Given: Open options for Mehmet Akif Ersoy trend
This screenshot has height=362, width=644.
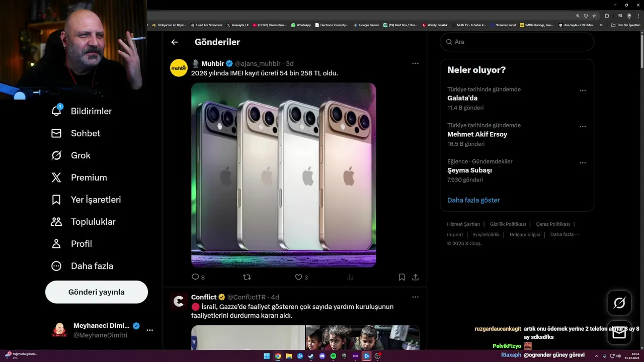Looking at the screenshot, I should pos(583,127).
